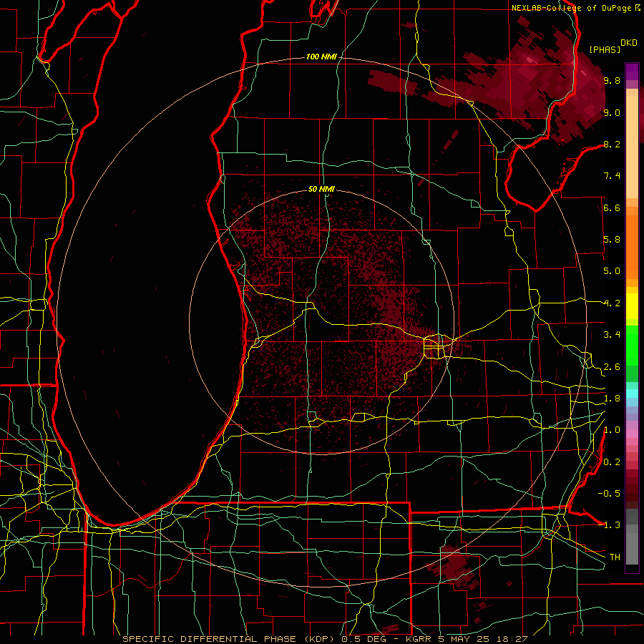
Task: Click the 7.4 value on the scale
Action: (x=612, y=176)
